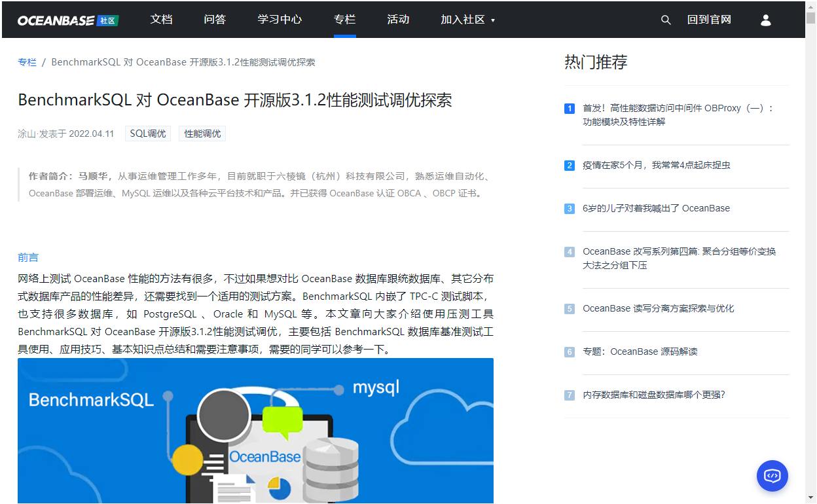The image size is (817, 504).
Task: Click the 回到官网 link
Action: click(x=709, y=20)
